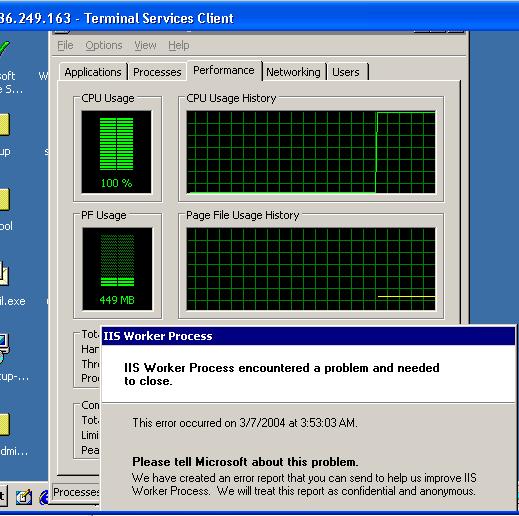The height and width of the screenshot is (516, 519).
Task: Click the CPU Usage History graph
Action: 311,152
